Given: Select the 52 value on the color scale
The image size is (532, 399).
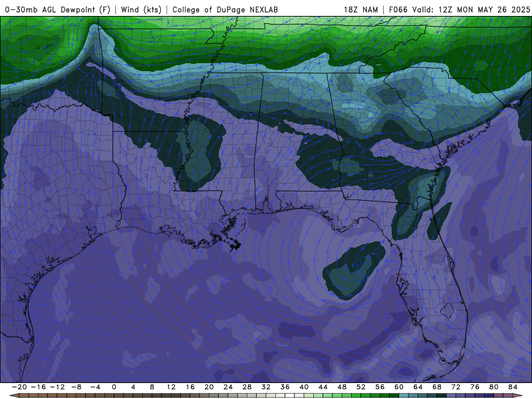Looking at the screenshot, I should 361,387.
